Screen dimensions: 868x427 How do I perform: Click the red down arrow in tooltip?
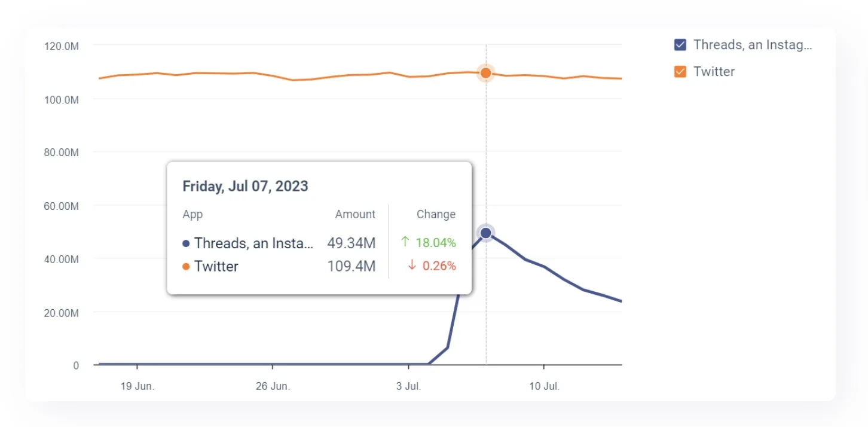pyautogui.click(x=412, y=266)
